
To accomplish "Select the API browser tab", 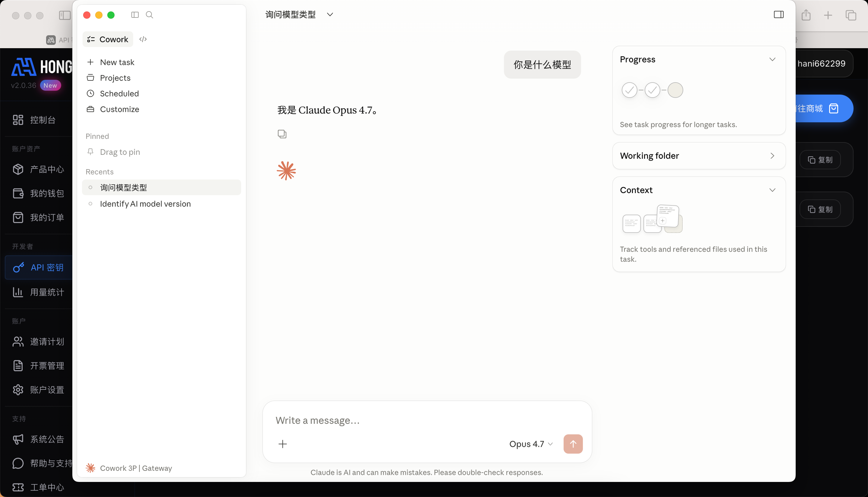I will (x=58, y=40).
